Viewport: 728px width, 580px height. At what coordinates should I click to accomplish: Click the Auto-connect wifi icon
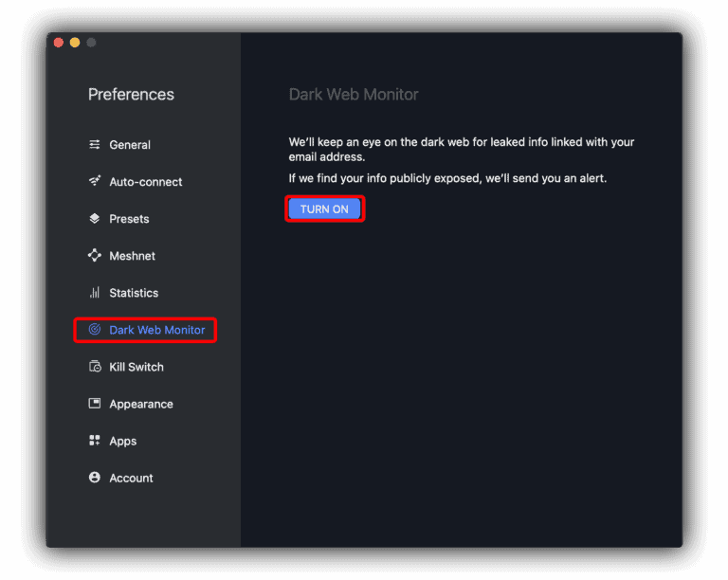pos(95,182)
